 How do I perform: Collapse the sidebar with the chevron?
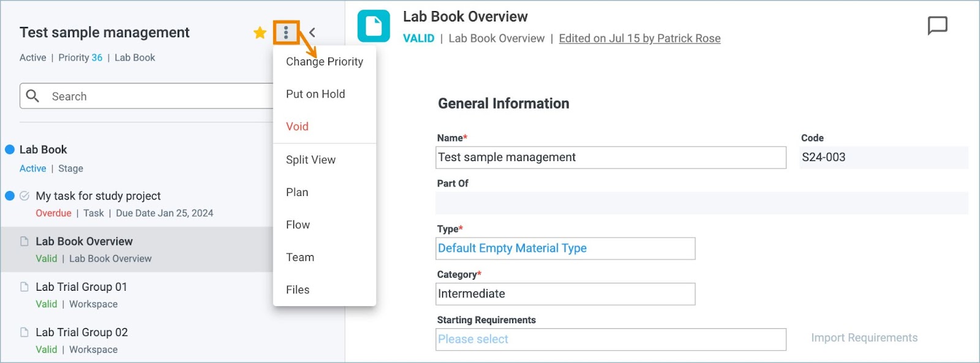coord(312,32)
